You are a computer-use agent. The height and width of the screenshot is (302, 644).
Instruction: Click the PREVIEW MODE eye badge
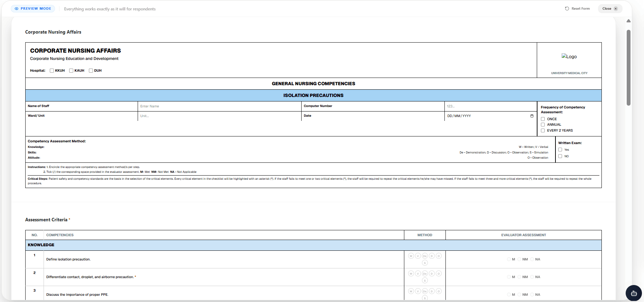tap(33, 9)
